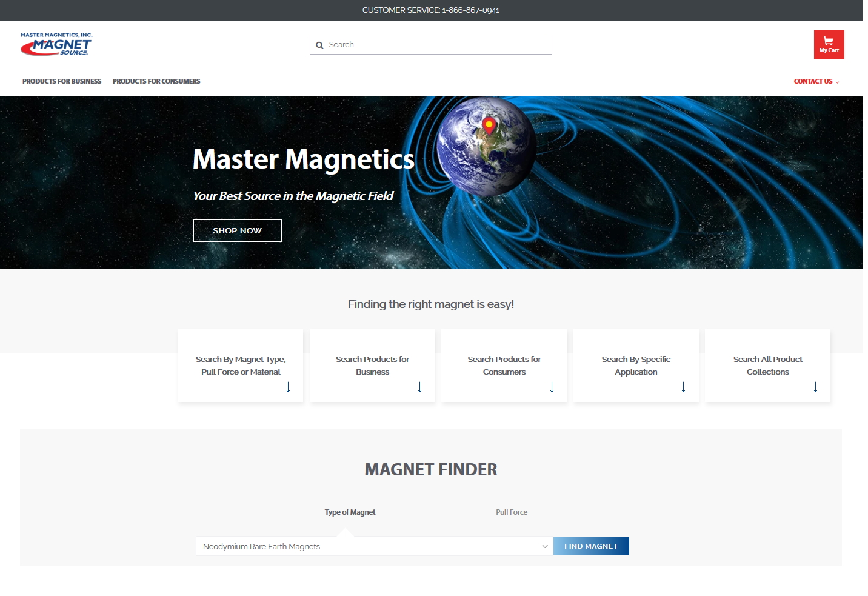Open the Products for Consumers menu
Viewport: 868px width, 596px height.
(x=156, y=81)
